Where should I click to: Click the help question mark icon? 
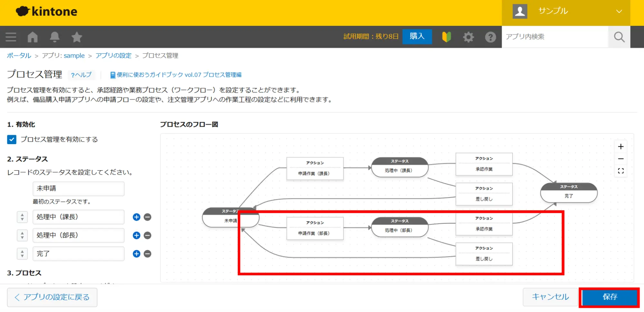490,37
